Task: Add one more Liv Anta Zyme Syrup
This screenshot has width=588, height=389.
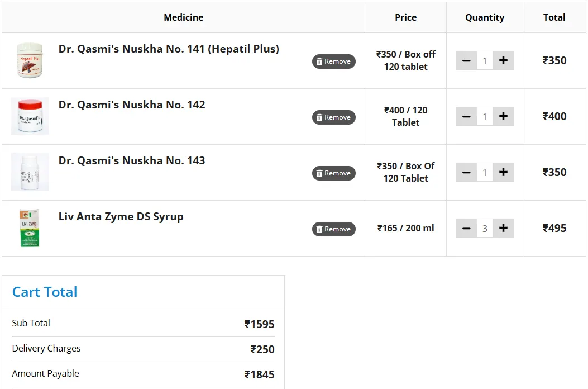Action: tap(503, 228)
